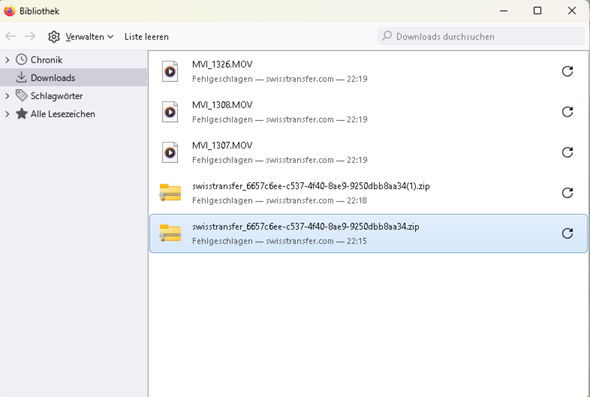Expand the Alle Lesezeichen tree node
Image resolution: width=590 pixels, height=397 pixels.
click(x=7, y=114)
